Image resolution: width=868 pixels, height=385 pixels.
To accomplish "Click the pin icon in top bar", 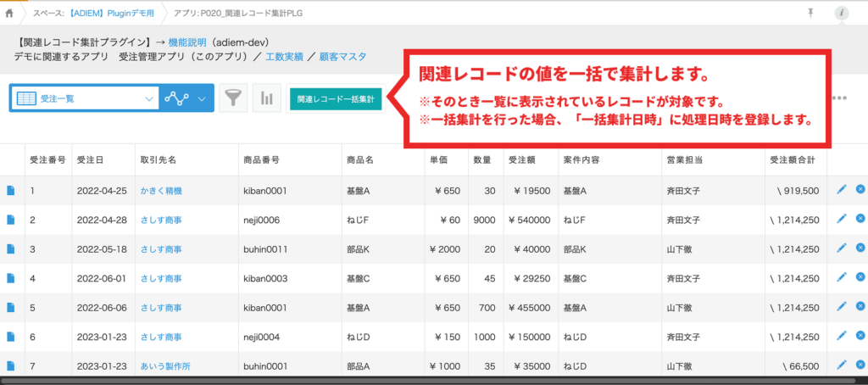I will [x=811, y=13].
